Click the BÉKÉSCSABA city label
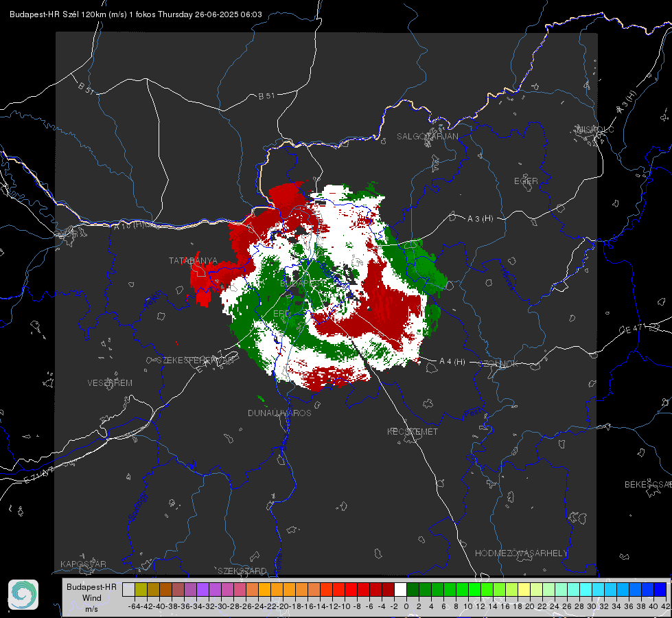Viewport: 672px width, 618px height. 648,484
